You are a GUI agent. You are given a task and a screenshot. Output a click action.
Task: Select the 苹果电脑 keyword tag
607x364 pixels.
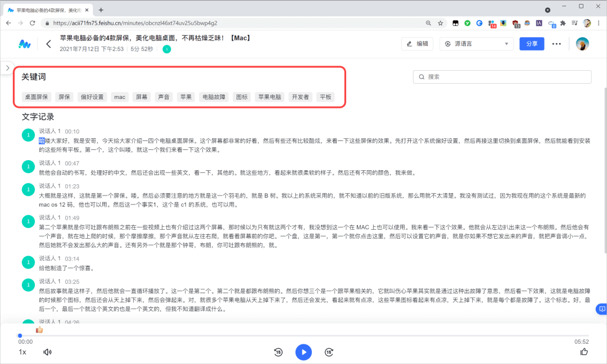coord(269,97)
